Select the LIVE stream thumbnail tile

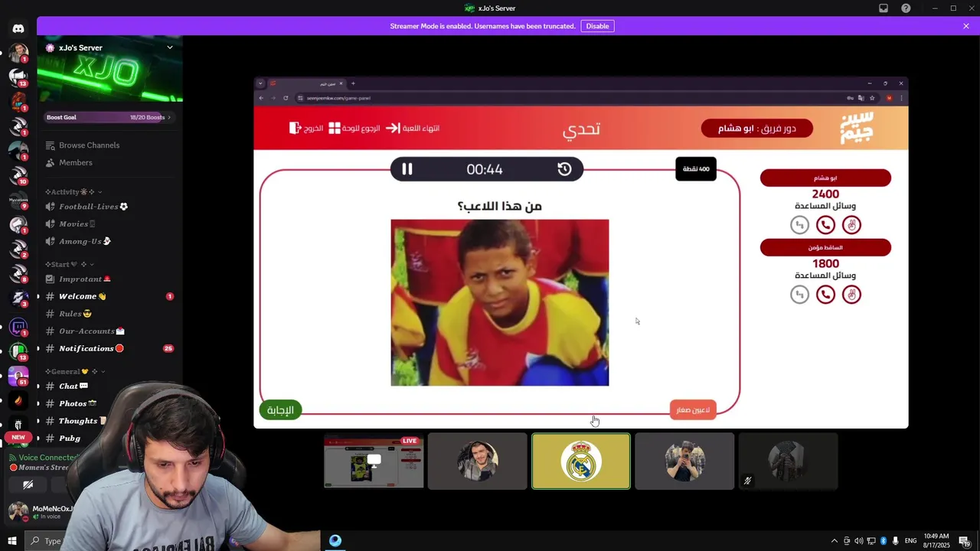(374, 461)
